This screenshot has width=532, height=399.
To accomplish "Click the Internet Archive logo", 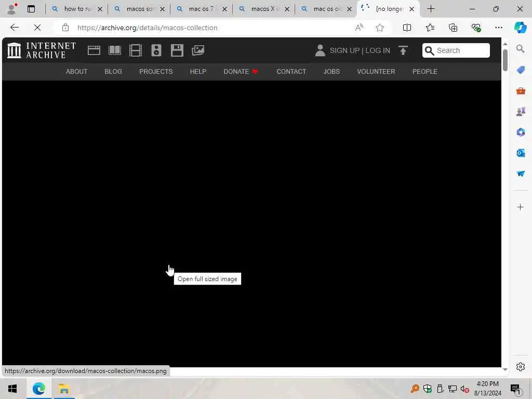I will click(42, 50).
